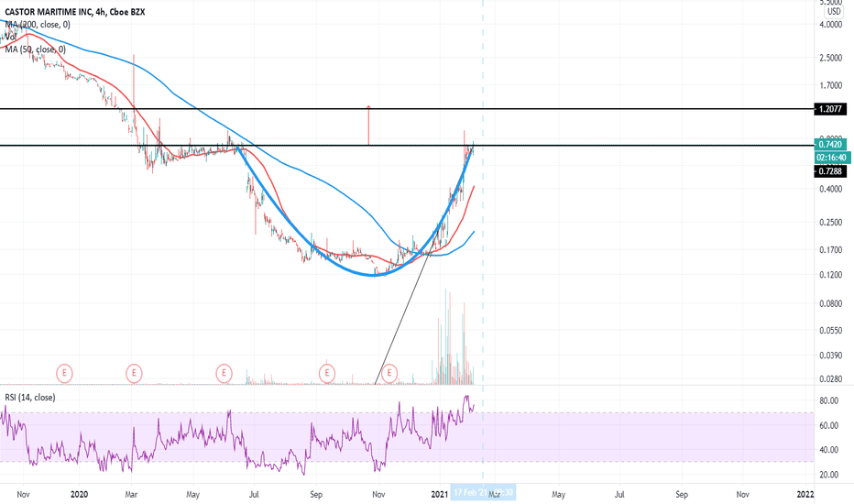Click the 2022 label on time axis
The height and width of the screenshot is (504, 854).
[x=805, y=494]
